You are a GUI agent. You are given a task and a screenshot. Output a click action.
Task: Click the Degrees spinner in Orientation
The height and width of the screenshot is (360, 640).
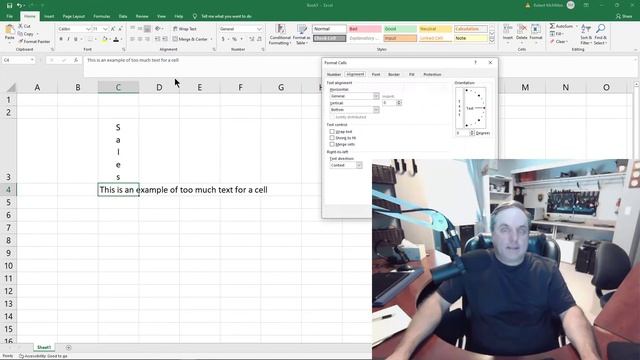pyautogui.click(x=472, y=133)
